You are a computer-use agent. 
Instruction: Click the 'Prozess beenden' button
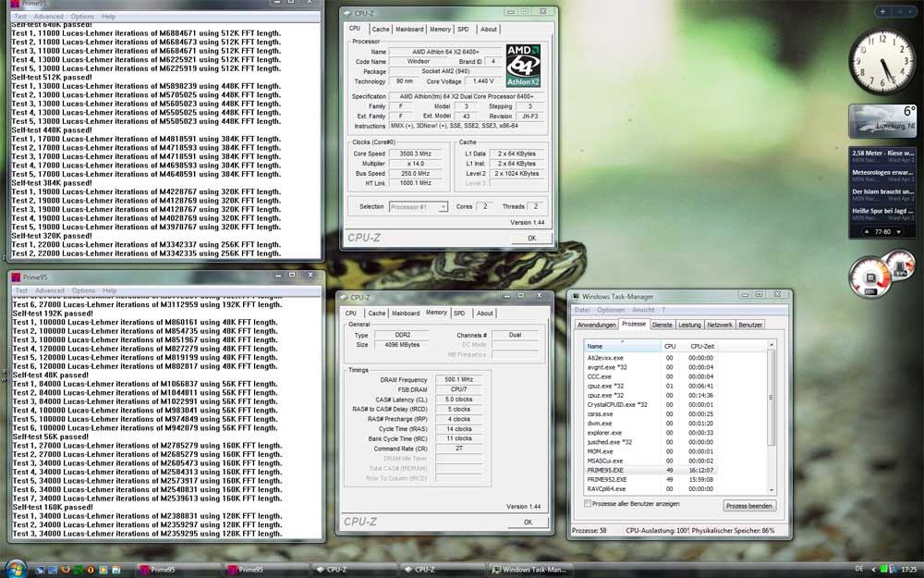pyautogui.click(x=749, y=506)
